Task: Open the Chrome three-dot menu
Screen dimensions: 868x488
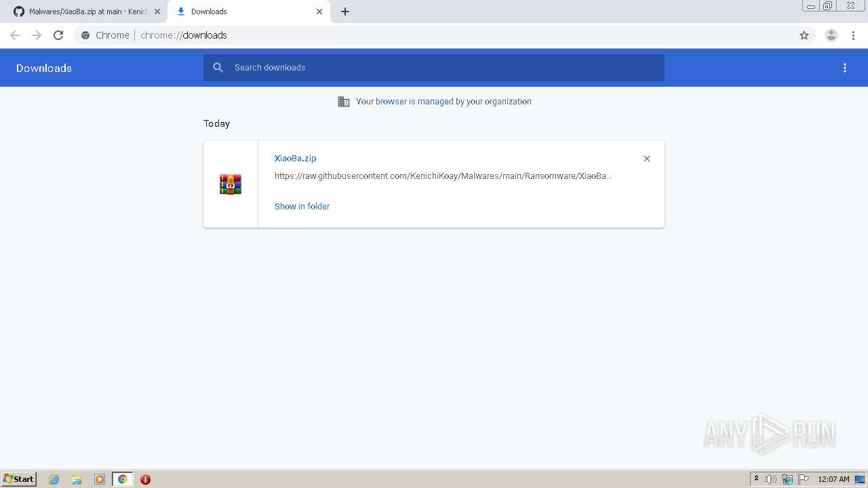Action: pos(853,35)
